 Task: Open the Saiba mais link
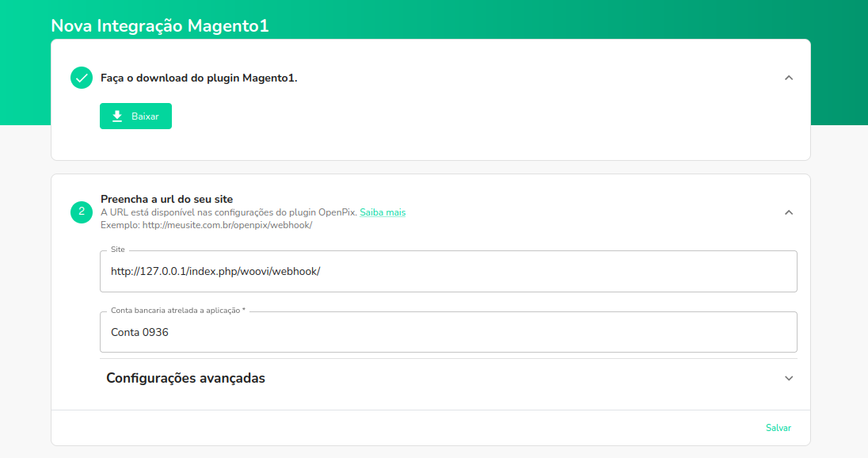pyautogui.click(x=383, y=212)
